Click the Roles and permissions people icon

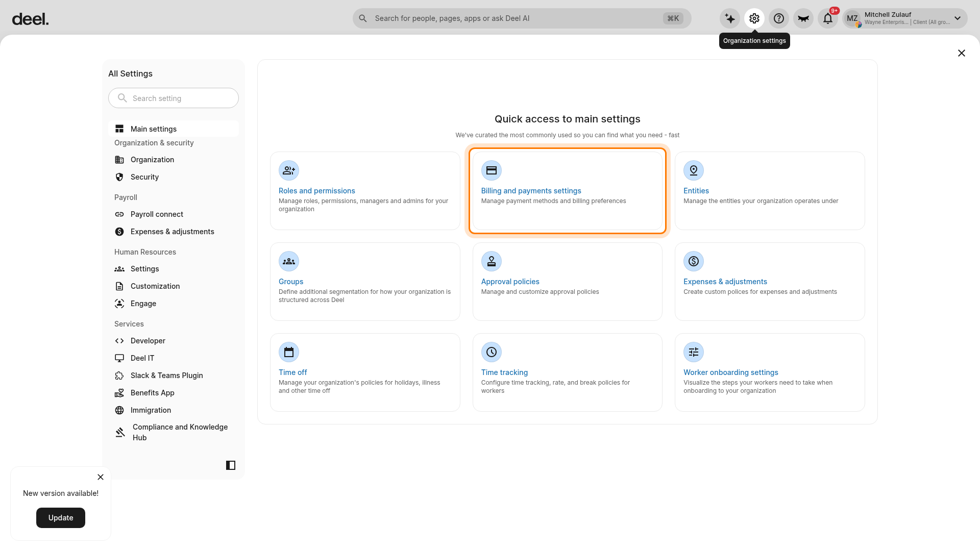pyautogui.click(x=289, y=170)
